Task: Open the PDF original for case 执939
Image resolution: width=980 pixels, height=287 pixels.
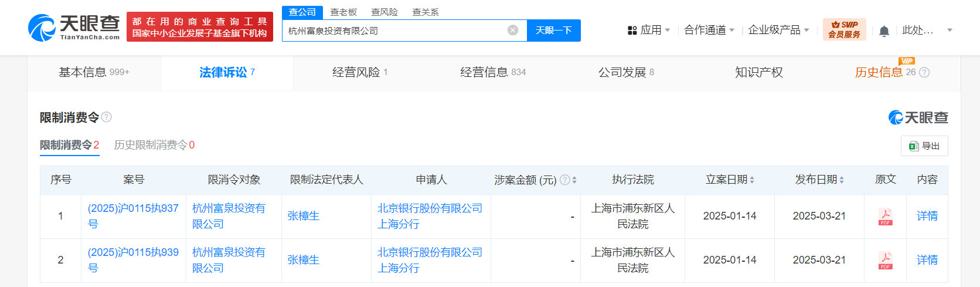Action: pyautogui.click(x=885, y=261)
